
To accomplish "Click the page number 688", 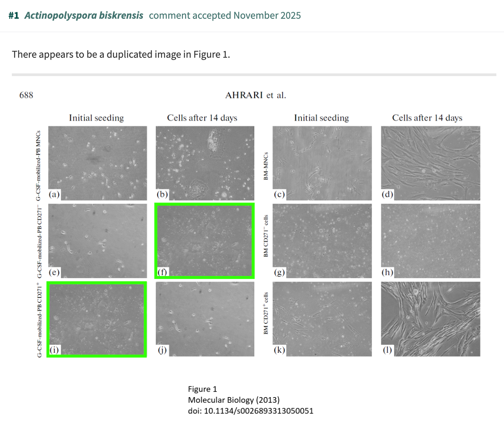I will (x=26, y=95).
